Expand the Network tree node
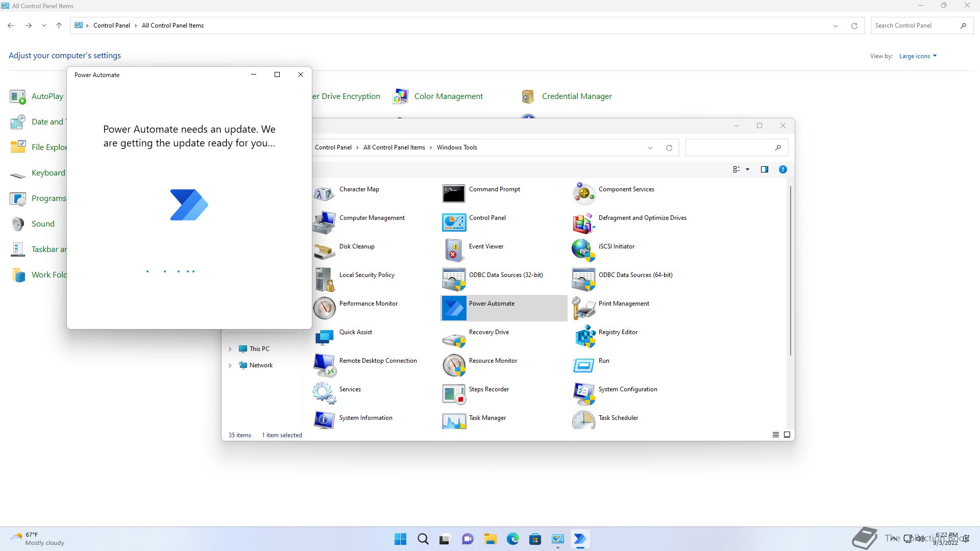Image resolution: width=980 pixels, height=551 pixels. coord(230,365)
